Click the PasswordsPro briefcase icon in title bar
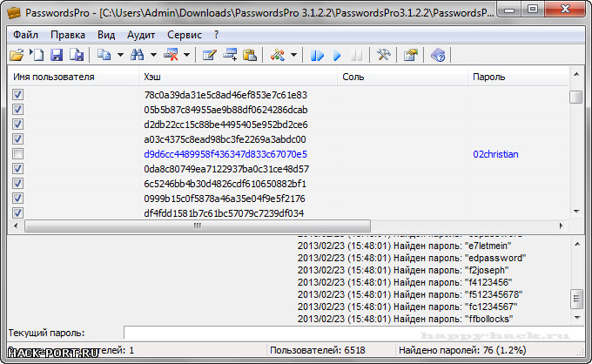This screenshot has height=364, width=592. point(14,12)
